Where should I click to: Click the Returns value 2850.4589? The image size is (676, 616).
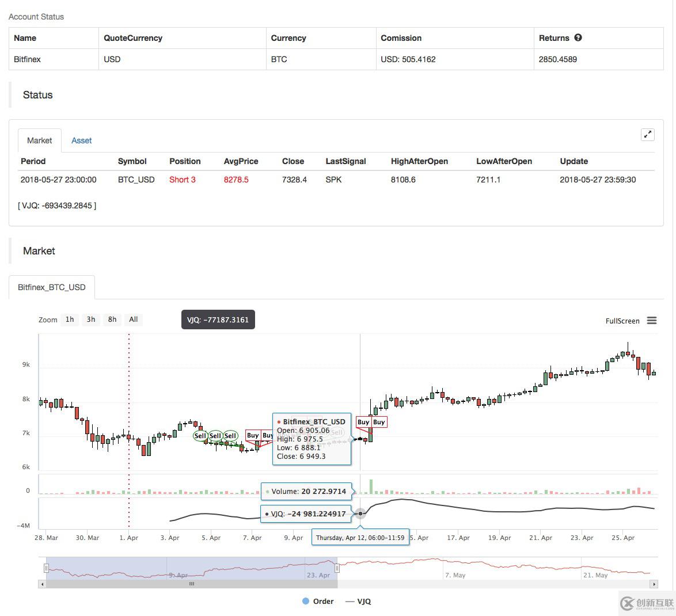557,59
